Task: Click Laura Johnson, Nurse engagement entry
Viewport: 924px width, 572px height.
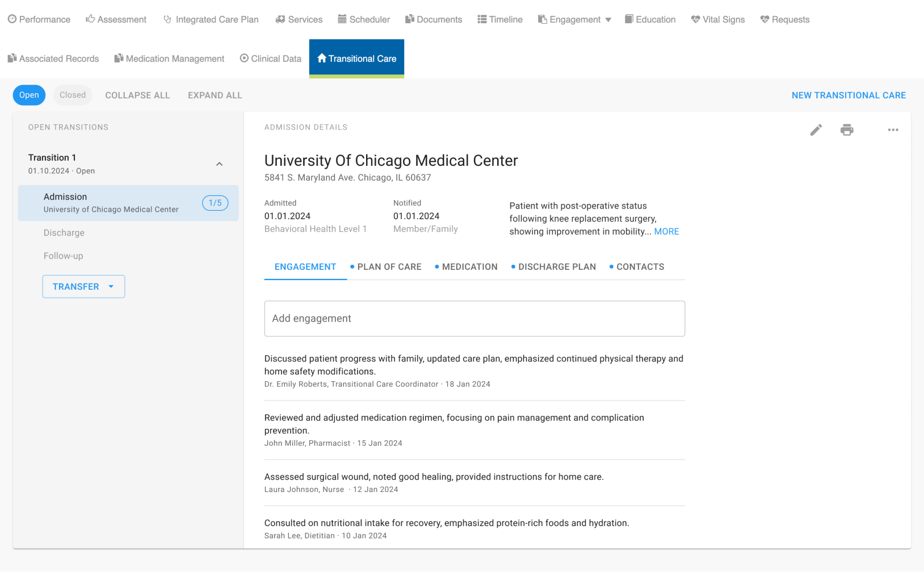Action: [x=474, y=483]
